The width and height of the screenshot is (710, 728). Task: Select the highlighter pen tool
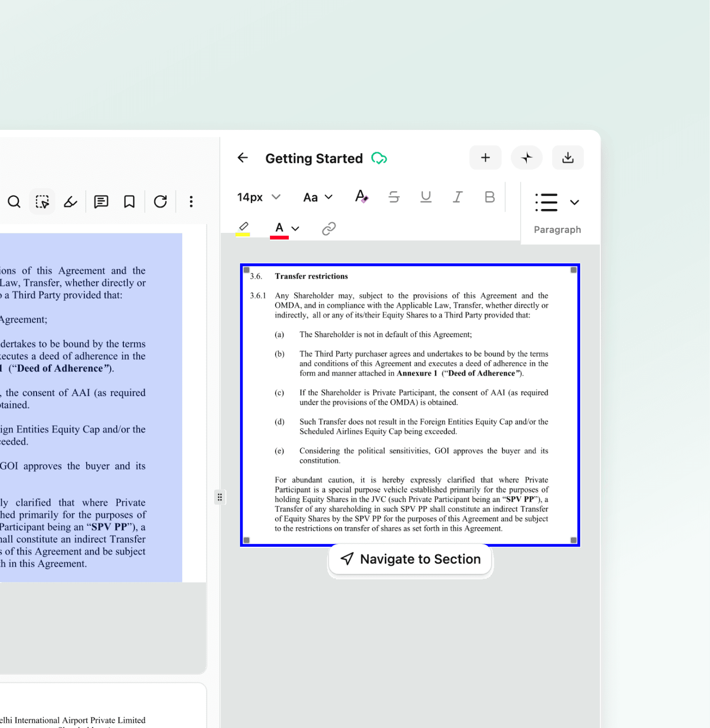(x=71, y=202)
